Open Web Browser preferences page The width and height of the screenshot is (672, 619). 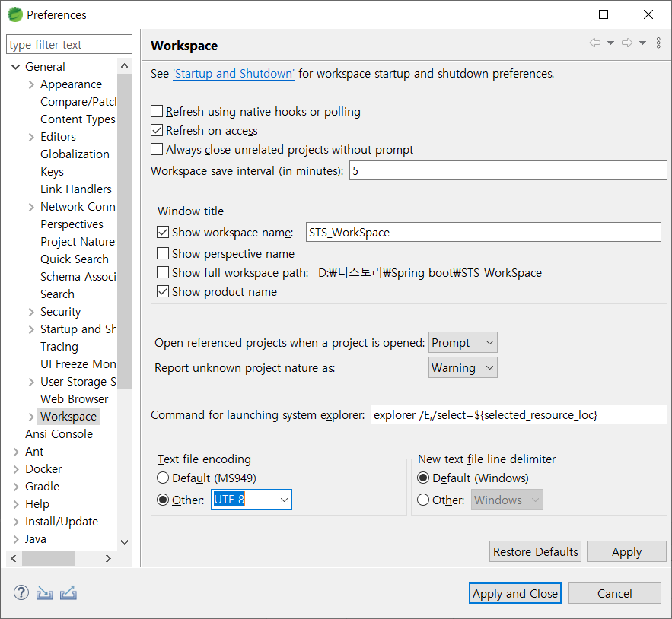click(x=75, y=398)
